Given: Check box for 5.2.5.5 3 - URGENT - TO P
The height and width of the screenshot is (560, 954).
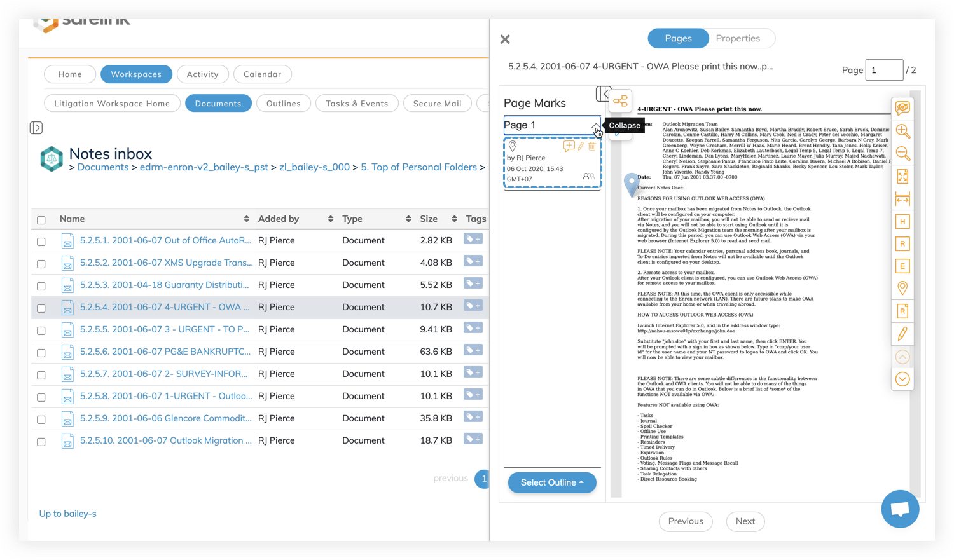Looking at the screenshot, I should (41, 331).
